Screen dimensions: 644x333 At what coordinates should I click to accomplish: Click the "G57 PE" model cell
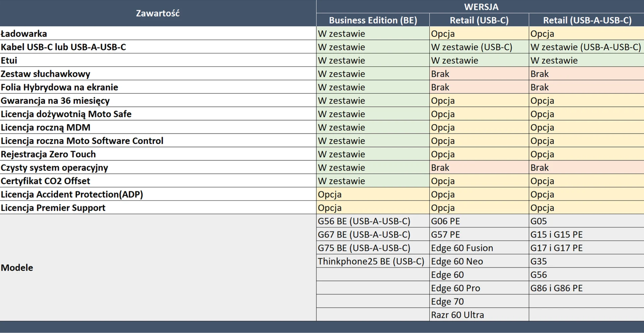(479, 235)
